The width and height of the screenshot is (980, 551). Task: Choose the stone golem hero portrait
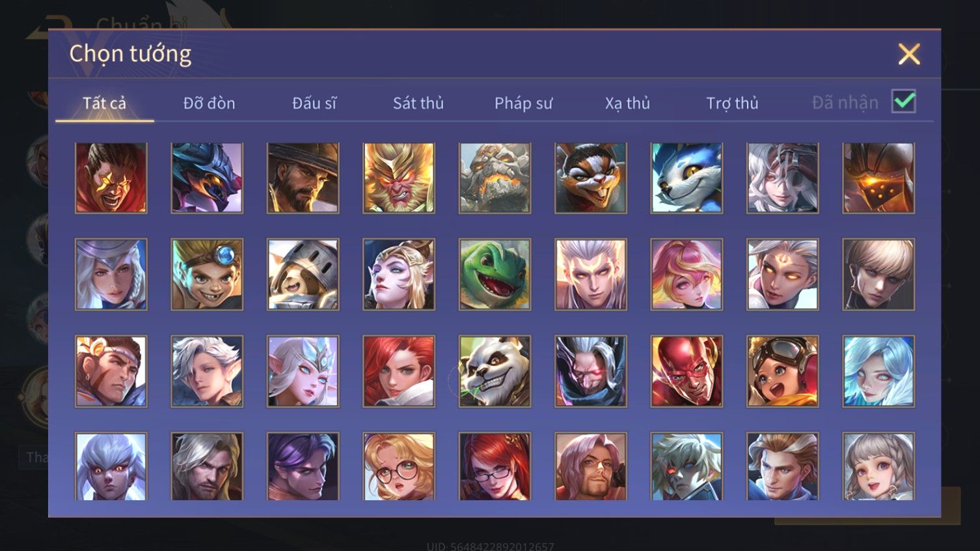point(495,178)
